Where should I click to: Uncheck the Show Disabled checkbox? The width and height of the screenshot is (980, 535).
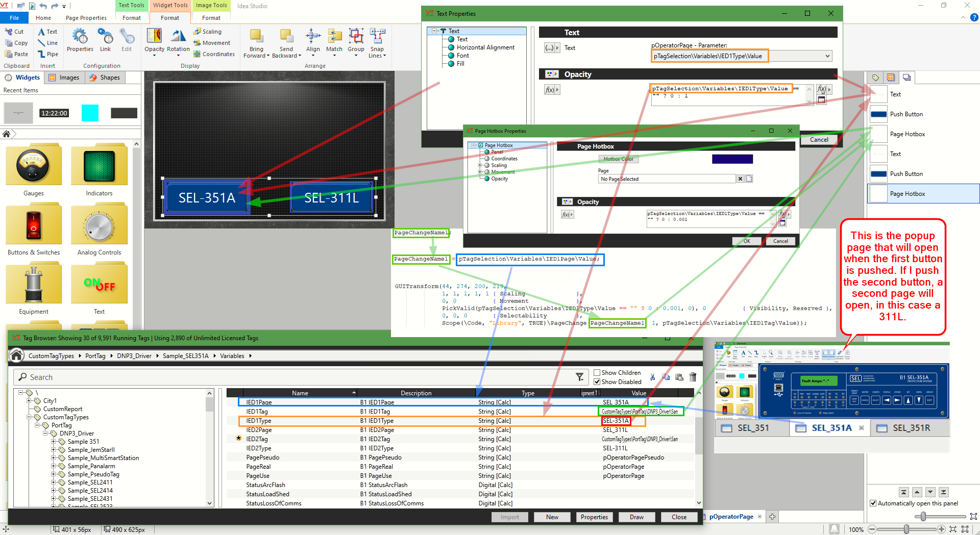[597, 382]
